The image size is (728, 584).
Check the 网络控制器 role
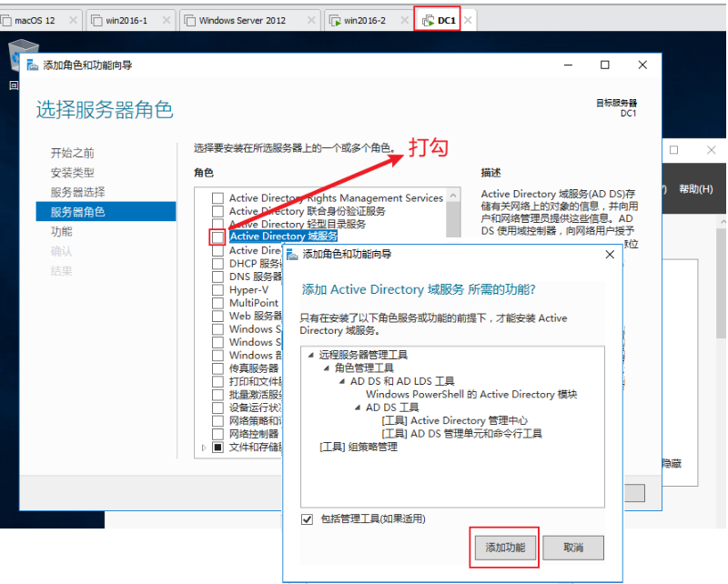click(217, 434)
